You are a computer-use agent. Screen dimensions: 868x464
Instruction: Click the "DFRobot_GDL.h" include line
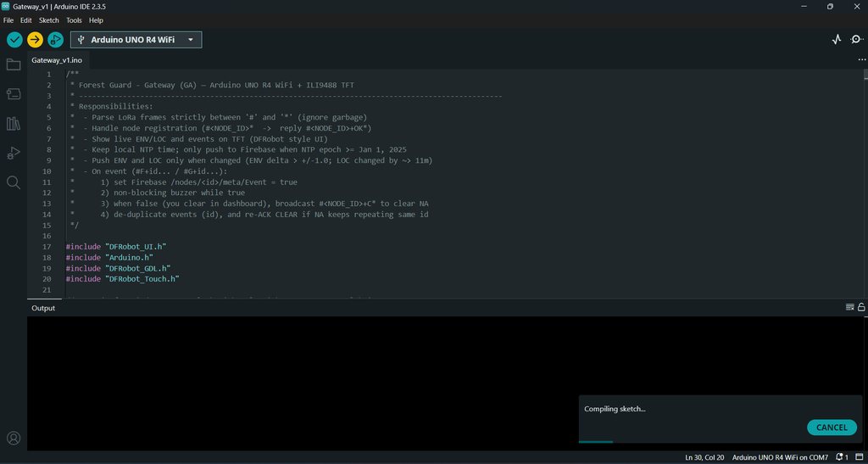118,268
